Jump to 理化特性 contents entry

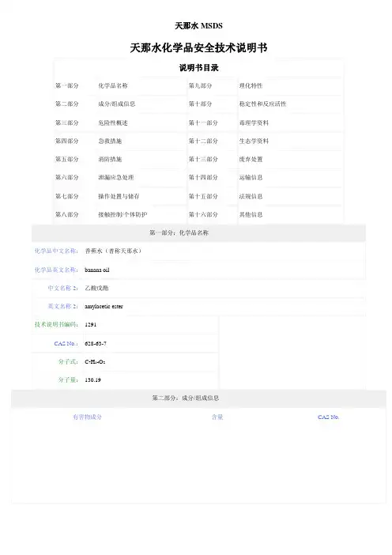[251, 85]
